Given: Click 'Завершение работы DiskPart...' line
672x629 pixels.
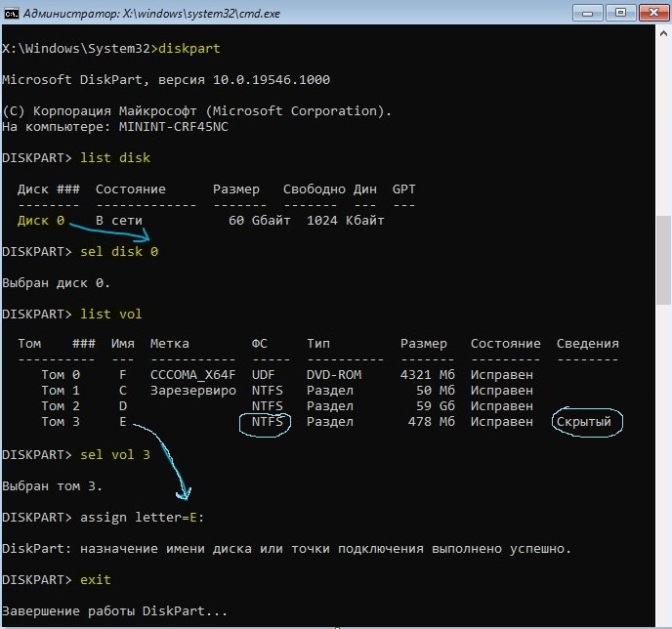Looking at the screenshot, I should click(115, 611).
